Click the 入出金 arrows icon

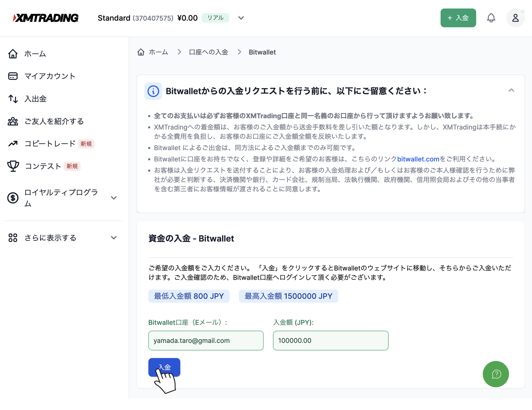(13, 99)
